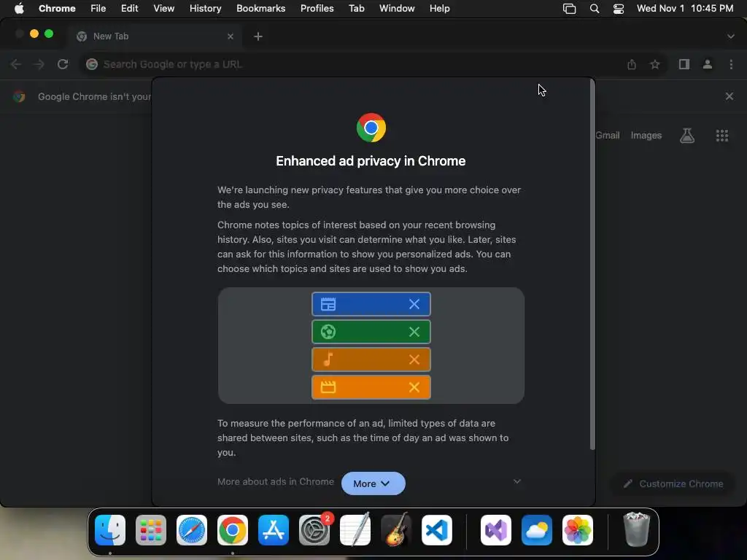The width and height of the screenshot is (747, 560).
Task: Close the New Tab tab
Action: pyautogui.click(x=231, y=36)
